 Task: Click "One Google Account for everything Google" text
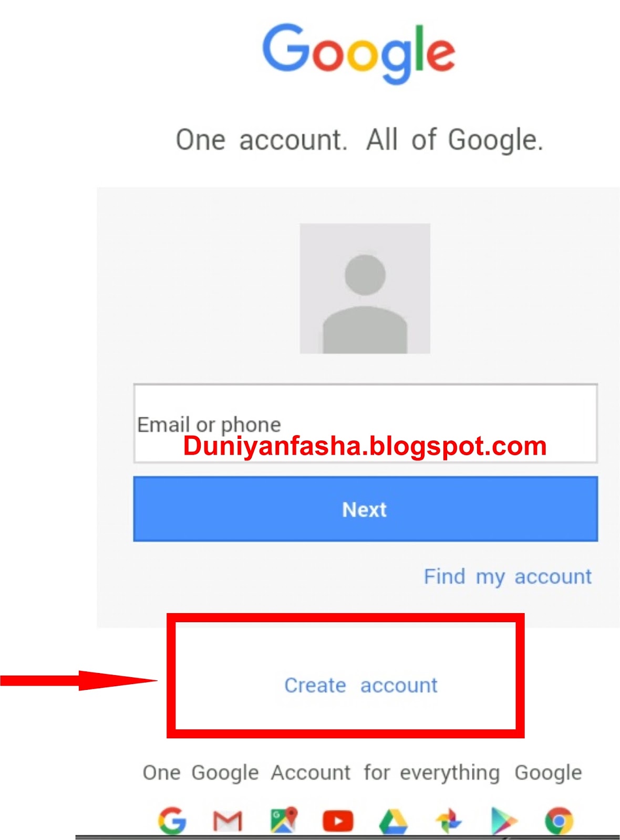pos(363,773)
